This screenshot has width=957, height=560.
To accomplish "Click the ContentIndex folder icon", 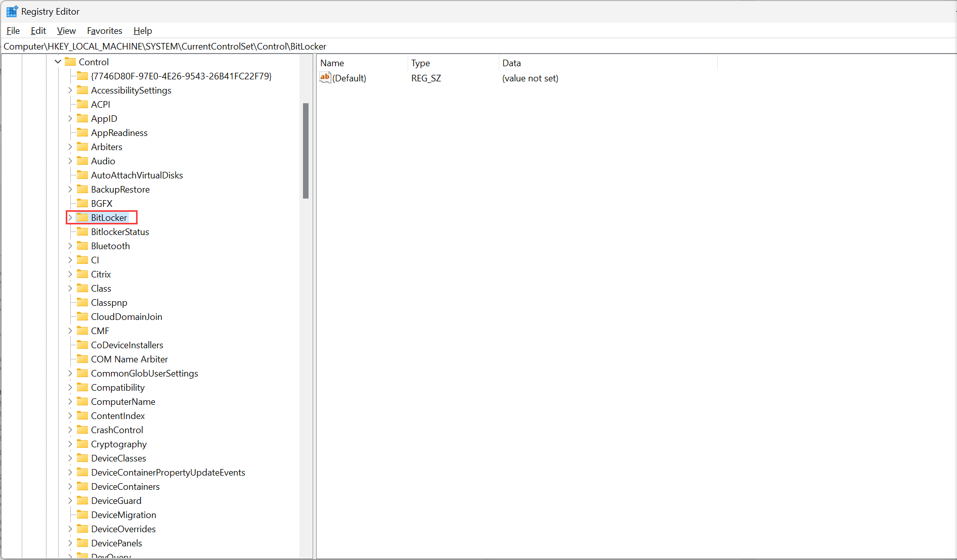I will 82,415.
